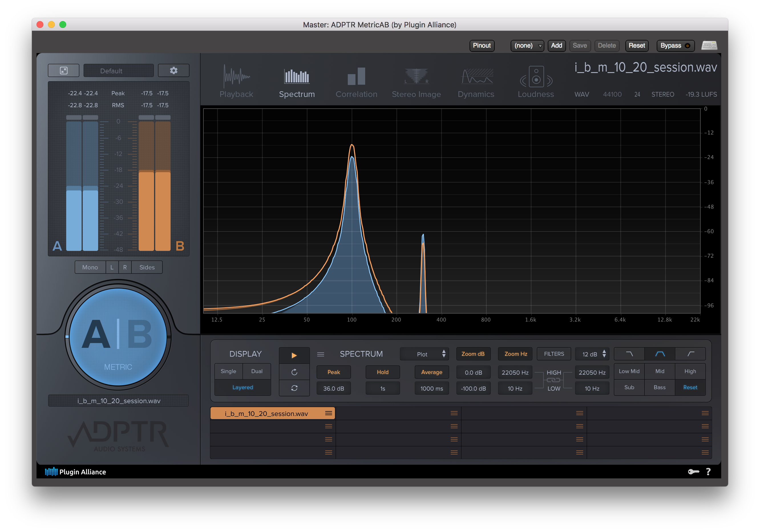Screen dimensions: 760x532
Task: Click the 36.0 dB peak range field
Action: pyautogui.click(x=334, y=388)
